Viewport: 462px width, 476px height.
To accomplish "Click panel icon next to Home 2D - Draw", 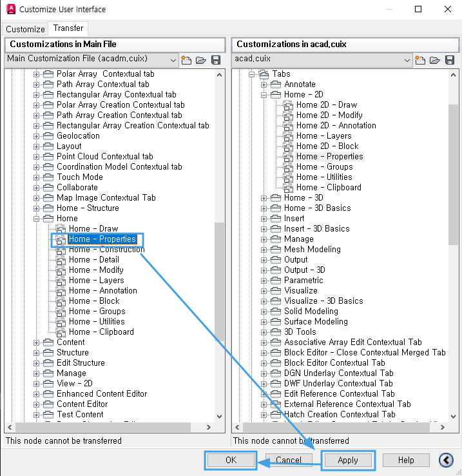I will point(288,105).
